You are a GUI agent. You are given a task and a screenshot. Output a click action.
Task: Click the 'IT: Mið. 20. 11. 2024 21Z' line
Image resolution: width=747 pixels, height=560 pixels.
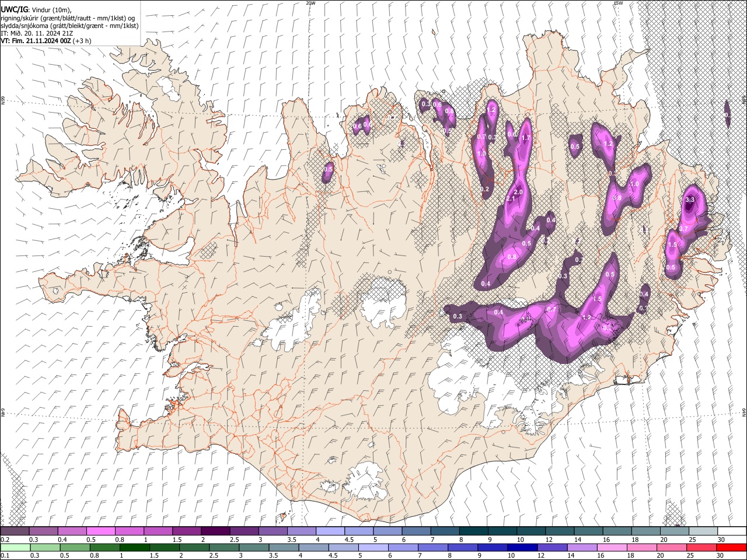tap(37, 34)
